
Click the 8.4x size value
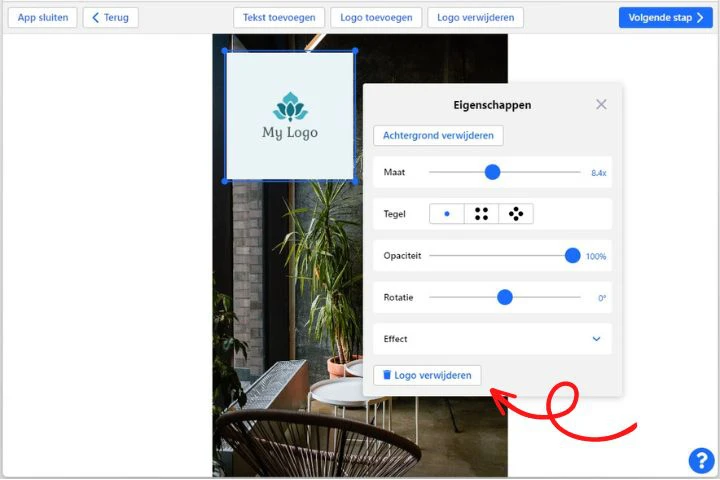tap(599, 173)
